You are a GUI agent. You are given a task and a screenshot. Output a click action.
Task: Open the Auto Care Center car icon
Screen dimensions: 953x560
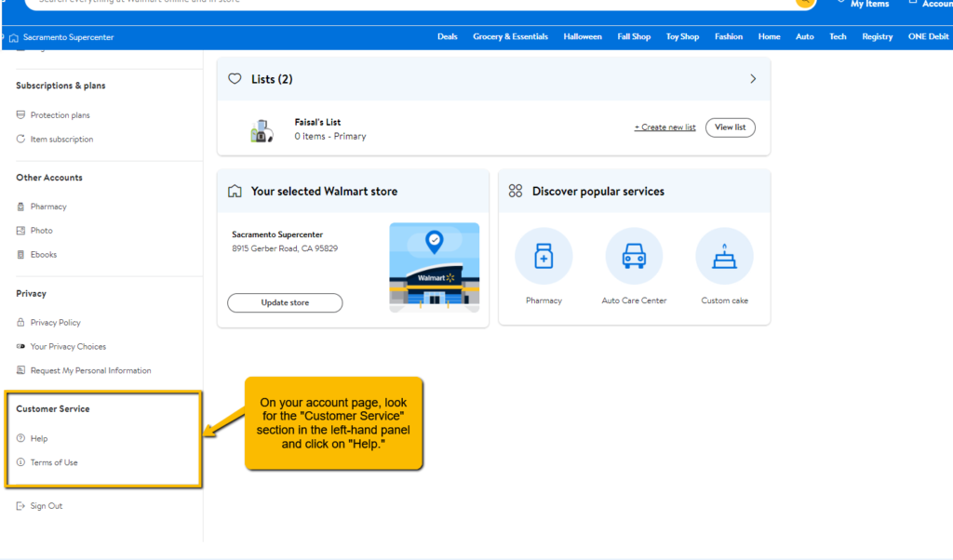pos(634,257)
